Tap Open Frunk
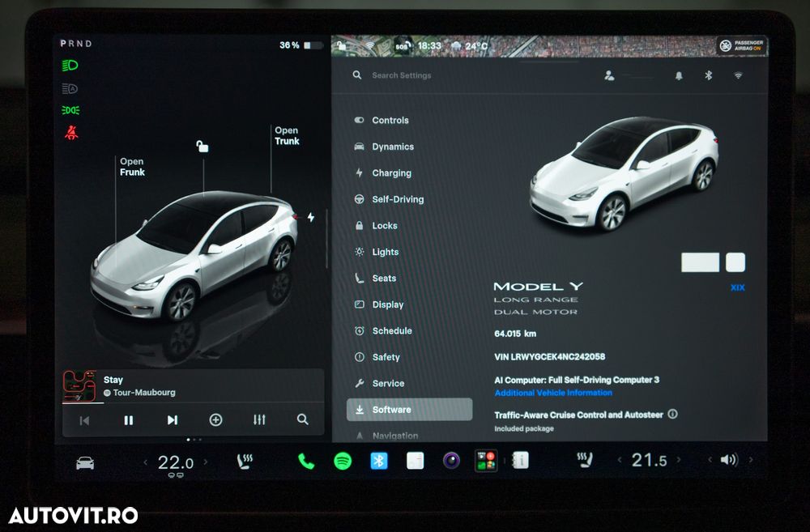Viewport: 810px width, 532px height. click(132, 167)
